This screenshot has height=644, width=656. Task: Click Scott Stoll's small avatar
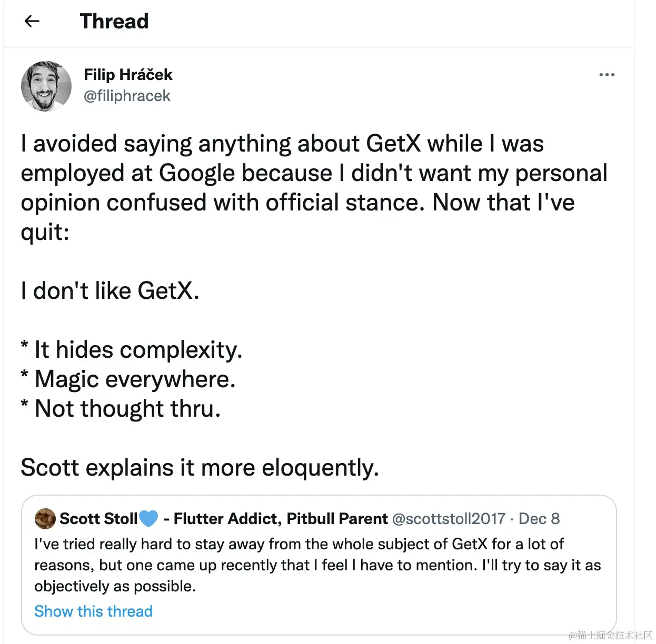pos(45,519)
